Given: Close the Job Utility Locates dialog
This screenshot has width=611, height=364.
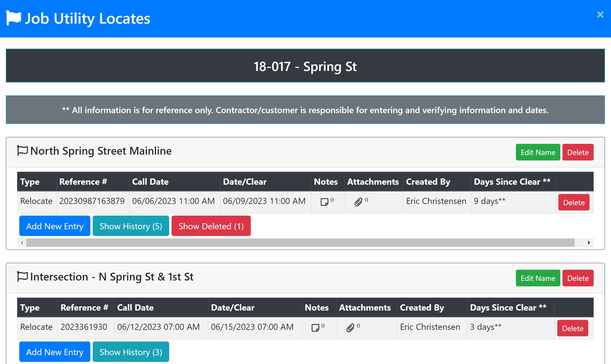Looking at the screenshot, I should coord(600,15).
